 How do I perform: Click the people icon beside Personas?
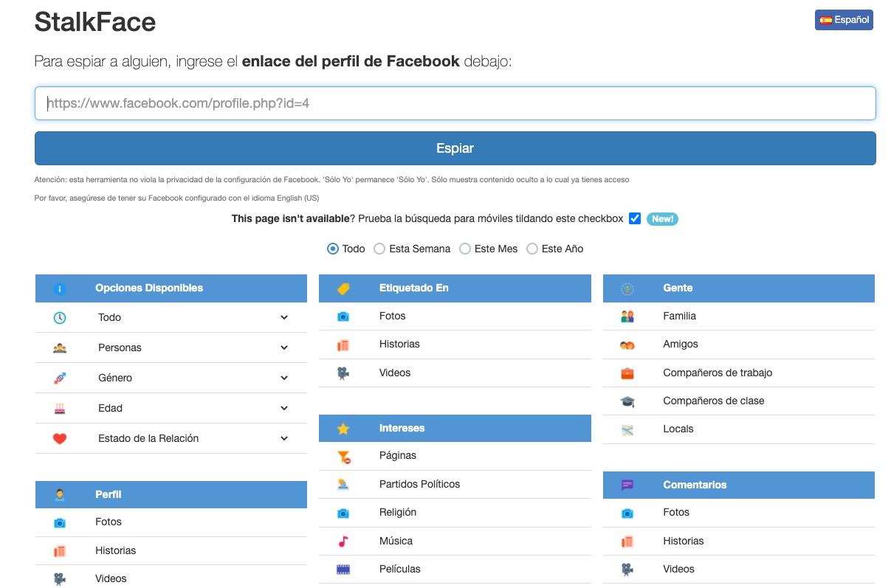60,348
